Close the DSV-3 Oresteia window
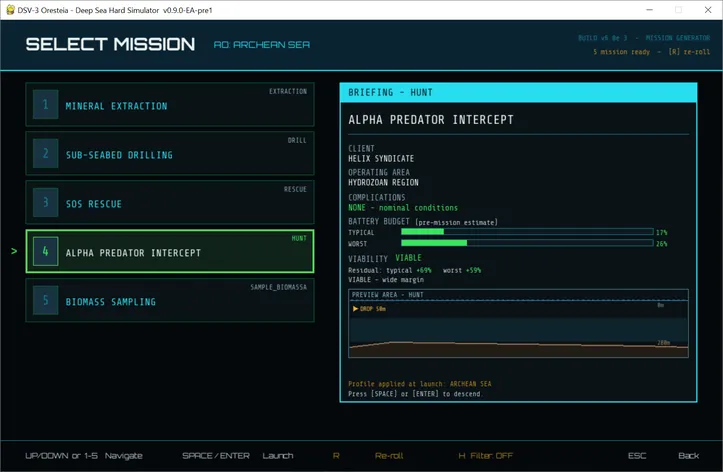 click(708, 10)
